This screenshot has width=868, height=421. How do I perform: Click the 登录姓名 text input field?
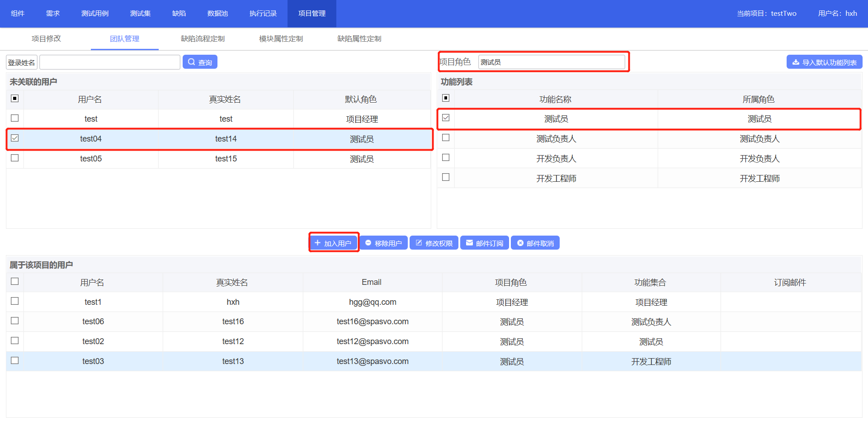point(110,62)
